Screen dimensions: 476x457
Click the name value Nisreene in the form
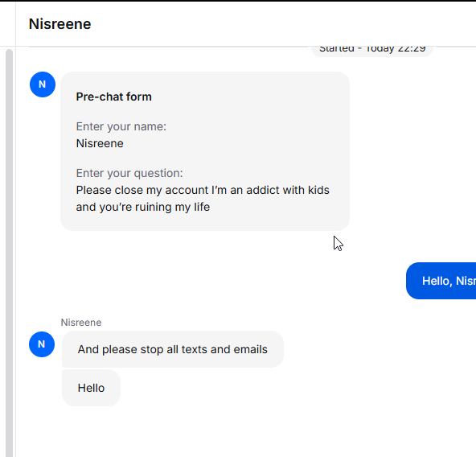[x=100, y=143]
